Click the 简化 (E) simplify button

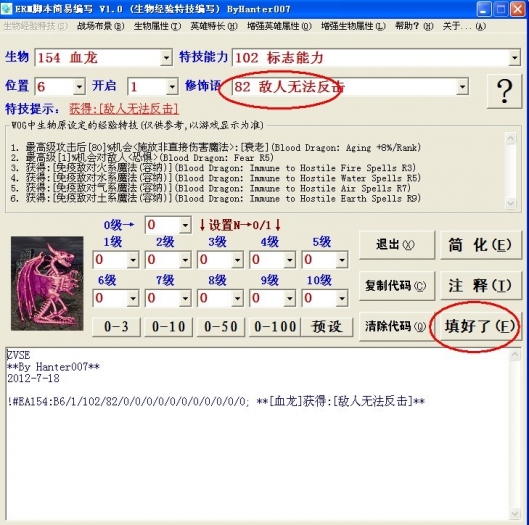pyautogui.click(x=481, y=245)
